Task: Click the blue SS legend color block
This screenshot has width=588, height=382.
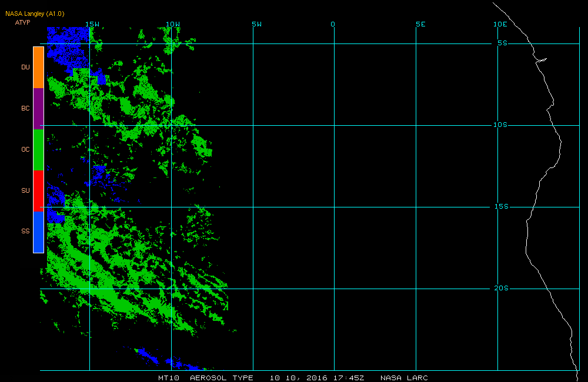Action: pos(39,232)
